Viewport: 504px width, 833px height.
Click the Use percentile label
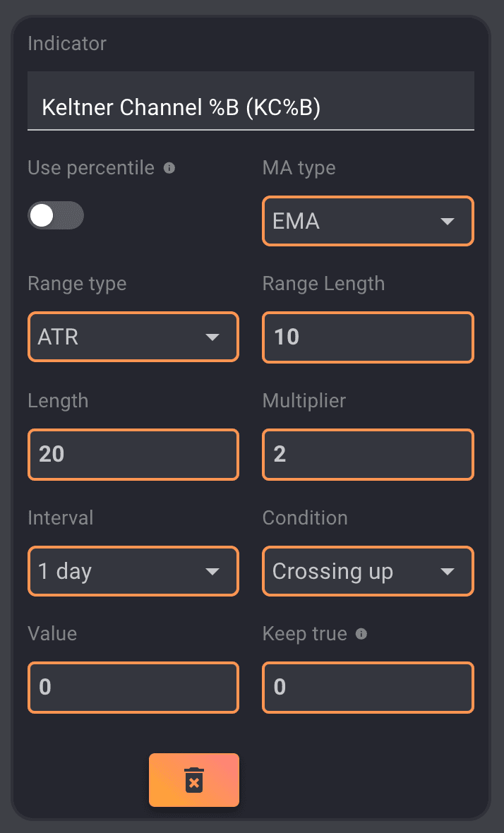91,168
